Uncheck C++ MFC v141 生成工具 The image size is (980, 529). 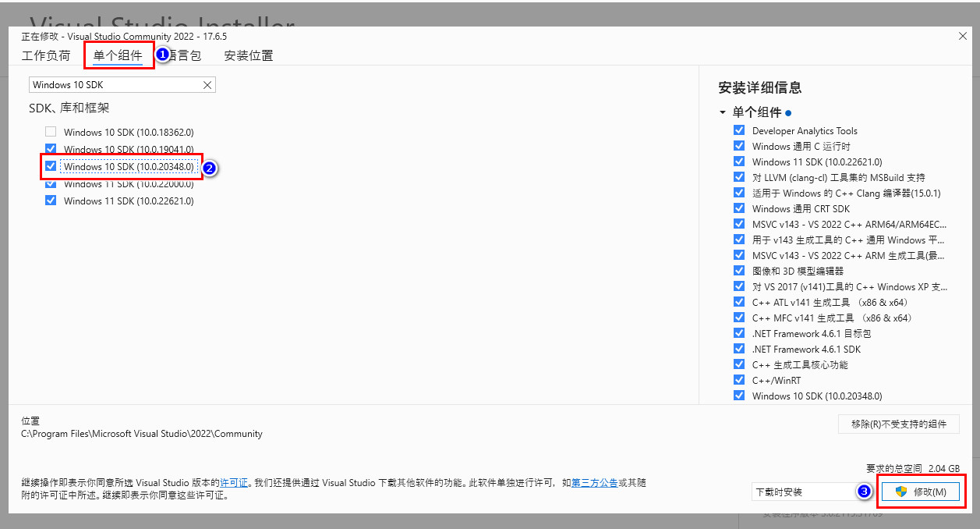[739, 318]
